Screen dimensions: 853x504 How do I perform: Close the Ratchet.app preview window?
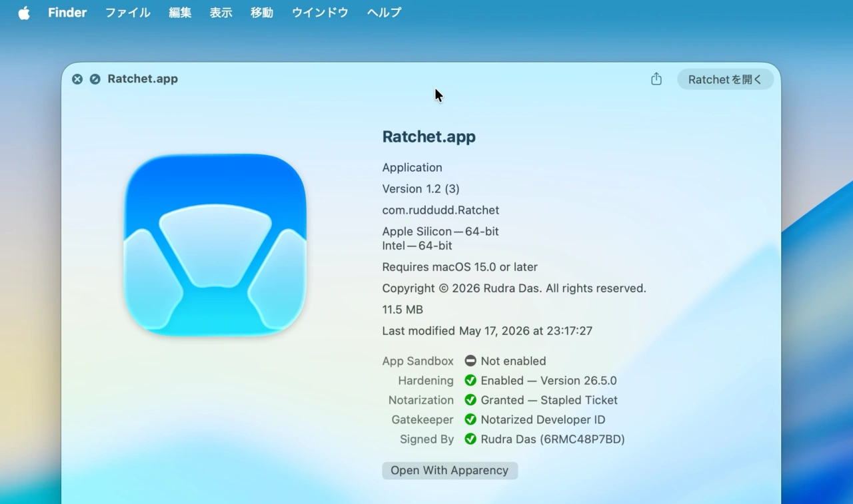click(x=77, y=79)
